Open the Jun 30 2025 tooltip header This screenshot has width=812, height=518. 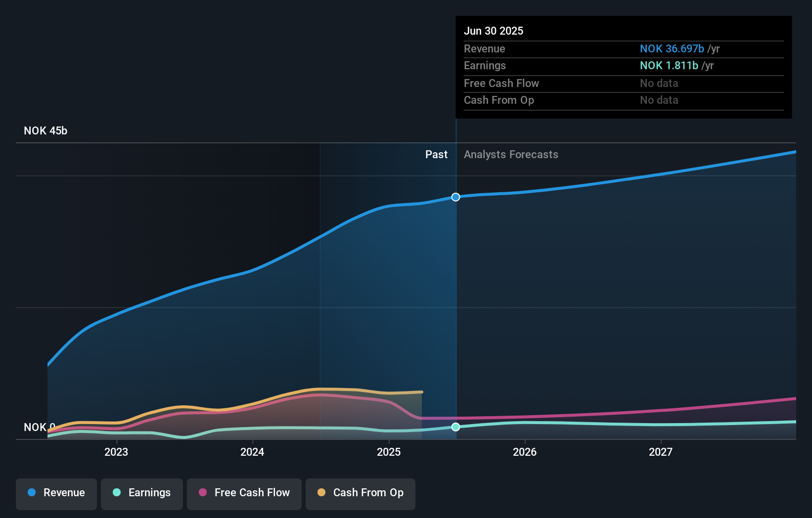(494, 31)
